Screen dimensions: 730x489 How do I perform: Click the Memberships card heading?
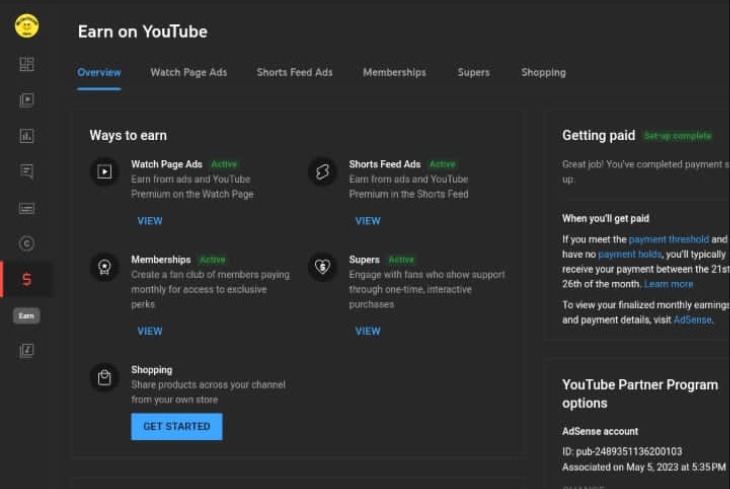pyautogui.click(x=161, y=259)
